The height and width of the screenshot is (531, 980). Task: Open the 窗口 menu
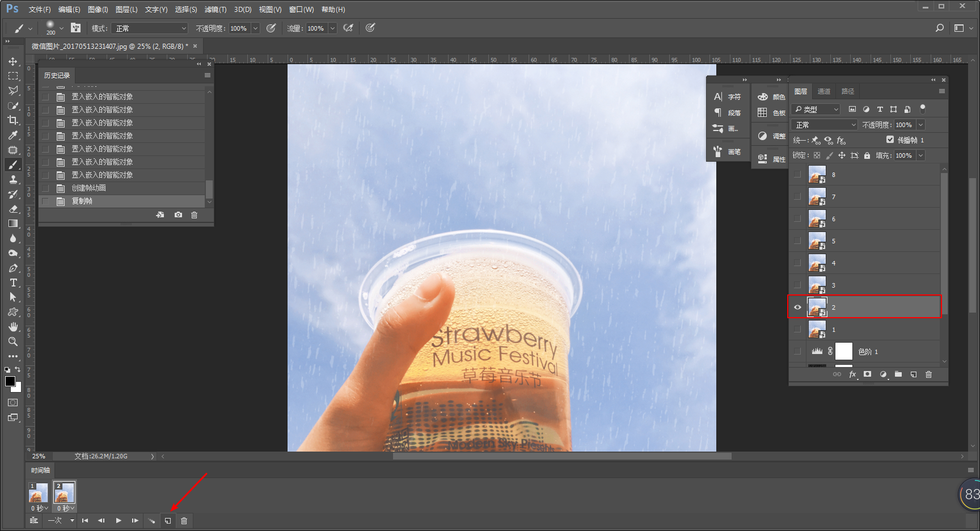click(x=301, y=10)
